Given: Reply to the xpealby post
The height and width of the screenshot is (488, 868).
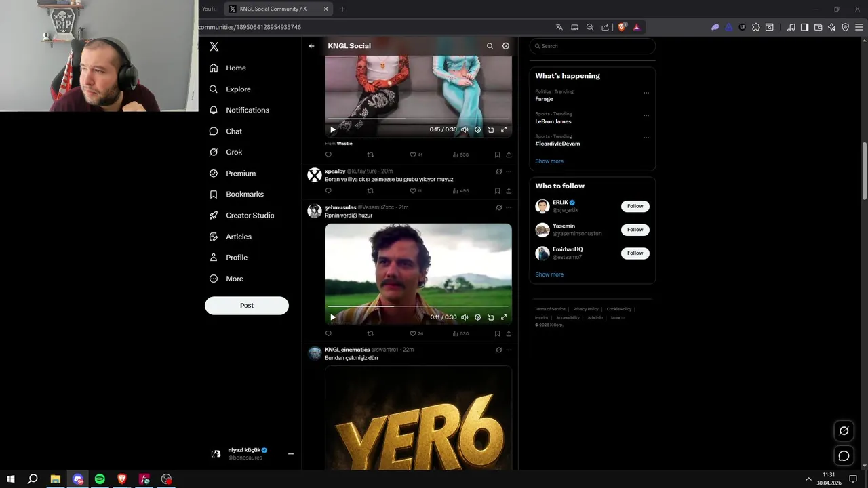Looking at the screenshot, I should coord(328,191).
